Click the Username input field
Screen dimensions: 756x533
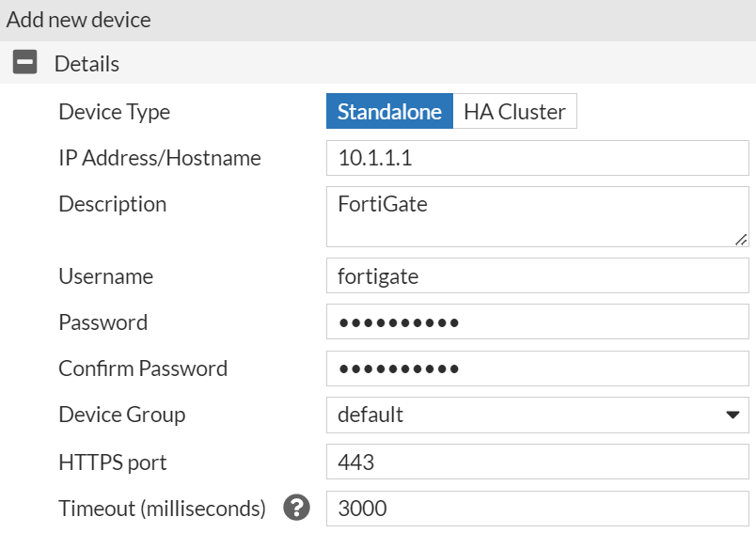click(x=537, y=276)
